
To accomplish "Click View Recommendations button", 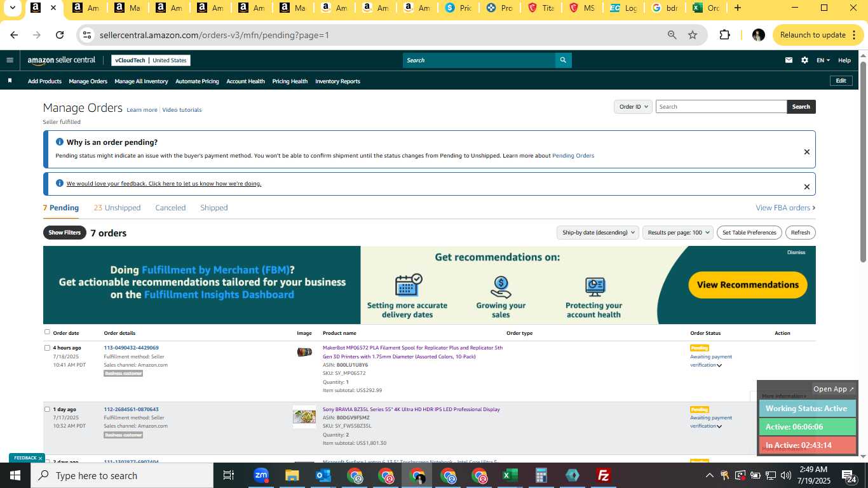I will [x=747, y=285].
